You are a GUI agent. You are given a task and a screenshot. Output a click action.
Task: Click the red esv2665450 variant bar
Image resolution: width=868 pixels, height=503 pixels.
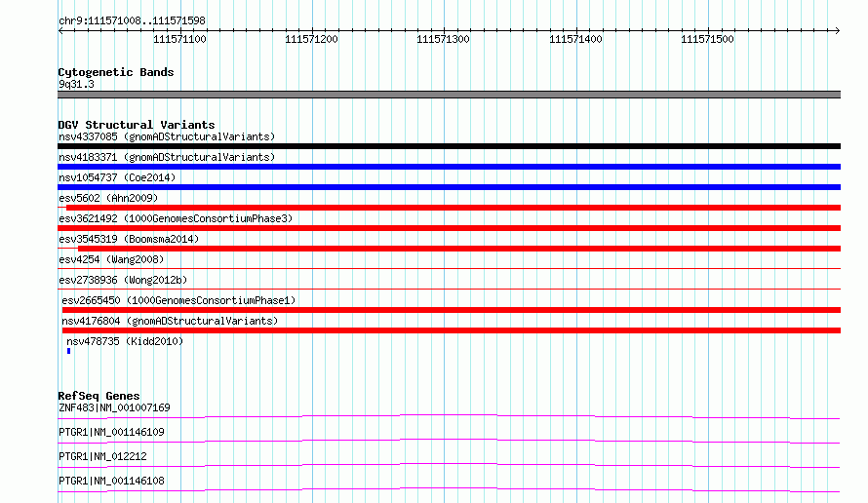(452, 310)
